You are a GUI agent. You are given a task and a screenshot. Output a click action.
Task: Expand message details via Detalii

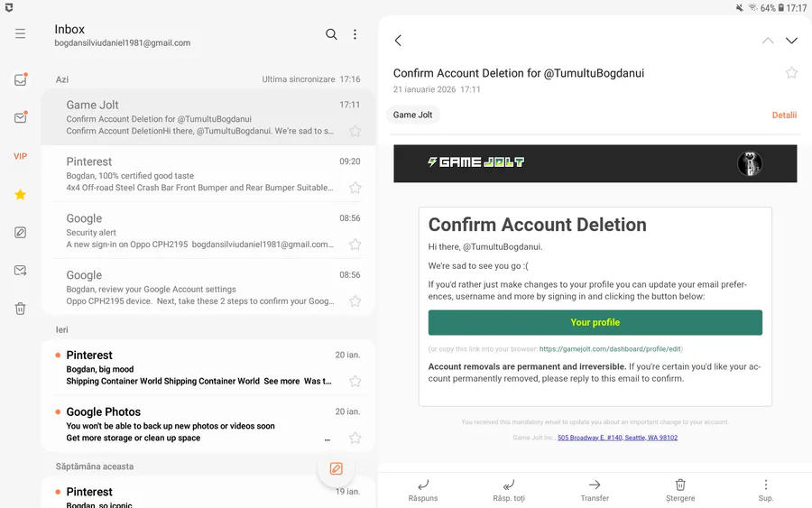coord(784,115)
